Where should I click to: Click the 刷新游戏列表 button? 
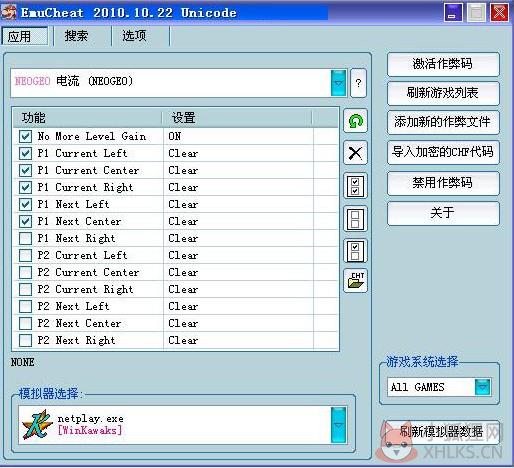[x=443, y=93]
